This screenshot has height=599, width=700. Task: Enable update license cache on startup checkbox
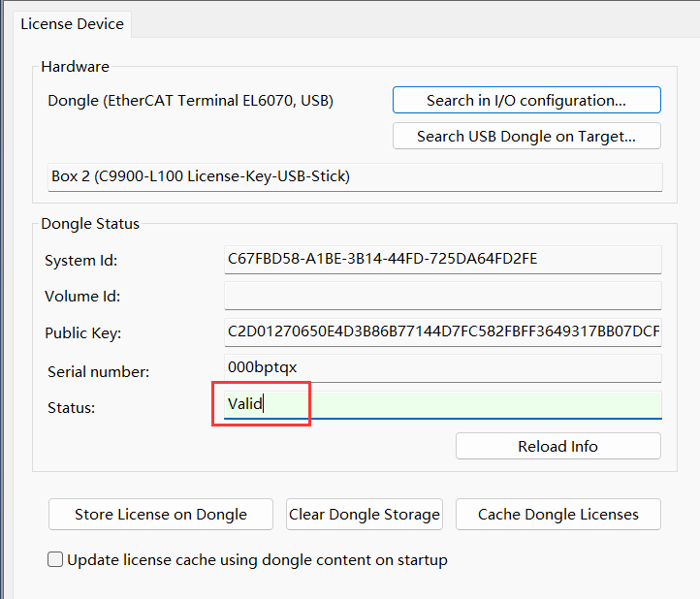point(55,559)
